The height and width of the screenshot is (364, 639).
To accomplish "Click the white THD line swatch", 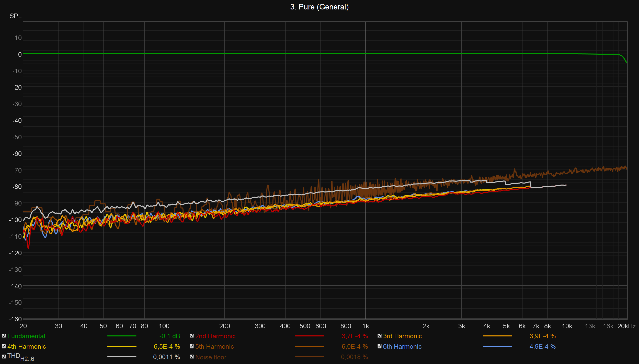I will pyautogui.click(x=122, y=357).
